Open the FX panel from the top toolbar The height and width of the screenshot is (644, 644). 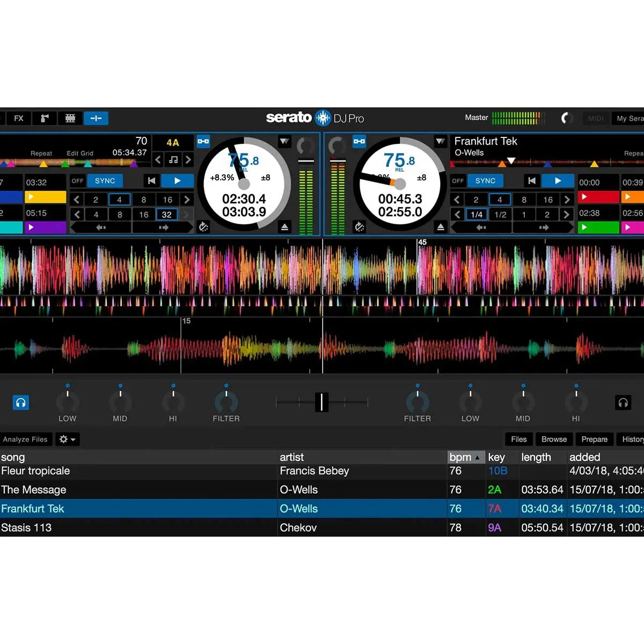[18, 118]
